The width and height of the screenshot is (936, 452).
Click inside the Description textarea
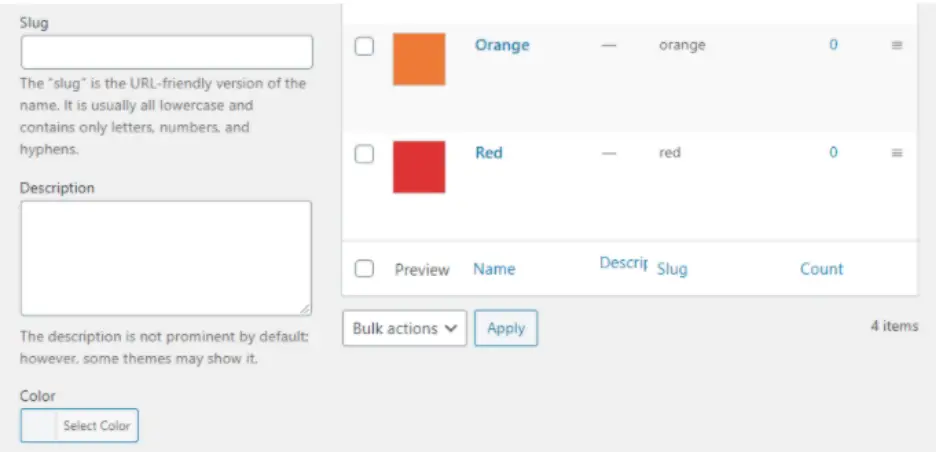click(x=166, y=258)
